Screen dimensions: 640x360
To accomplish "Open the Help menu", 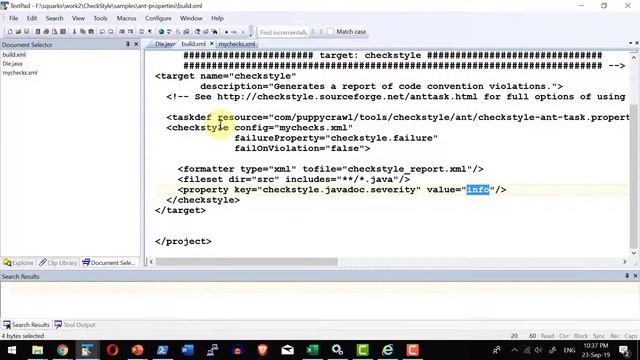I will pos(217,18).
